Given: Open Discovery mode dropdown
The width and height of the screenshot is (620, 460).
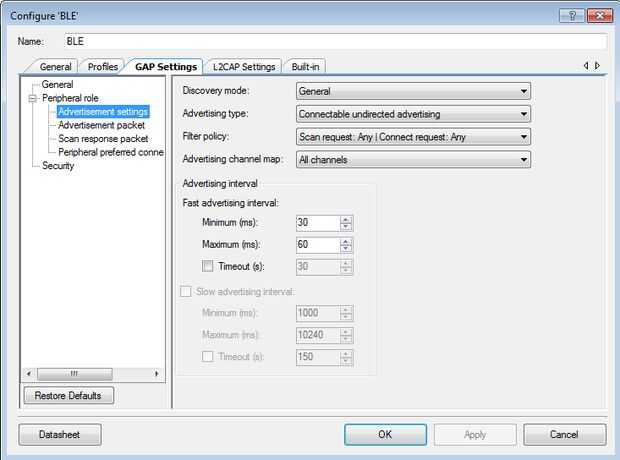Looking at the screenshot, I should pyautogui.click(x=413, y=91).
